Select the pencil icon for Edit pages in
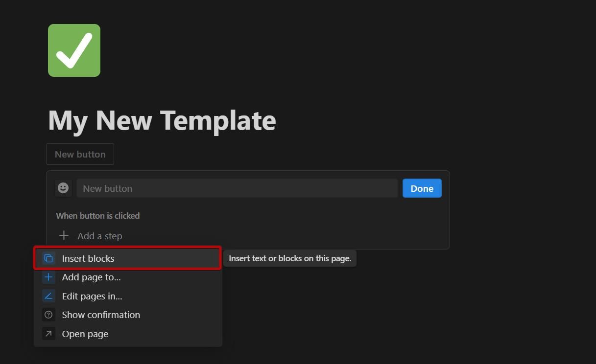 tap(48, 296)
